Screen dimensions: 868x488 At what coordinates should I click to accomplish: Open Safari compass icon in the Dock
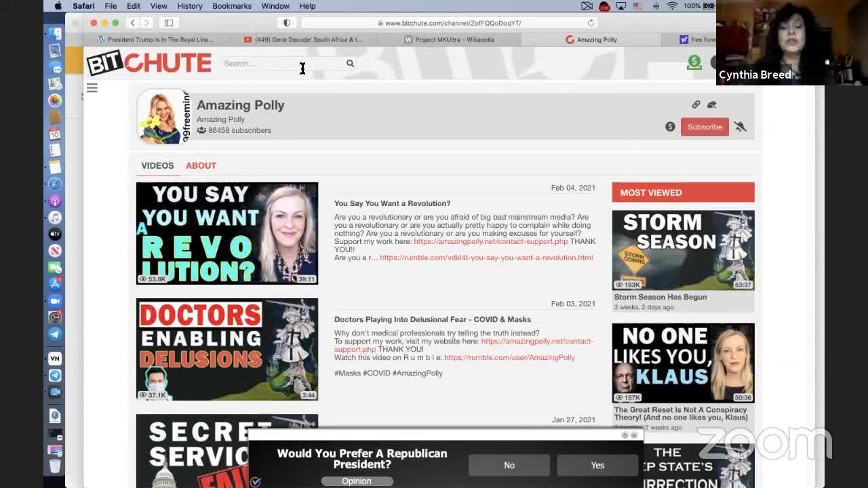click(x=55, y=184)
